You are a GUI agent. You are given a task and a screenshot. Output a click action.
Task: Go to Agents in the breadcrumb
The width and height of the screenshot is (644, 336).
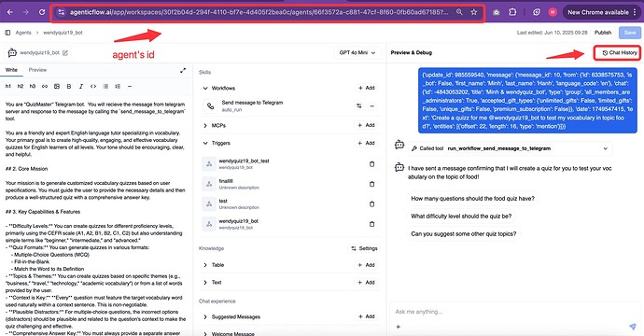(x=23, y=33)
